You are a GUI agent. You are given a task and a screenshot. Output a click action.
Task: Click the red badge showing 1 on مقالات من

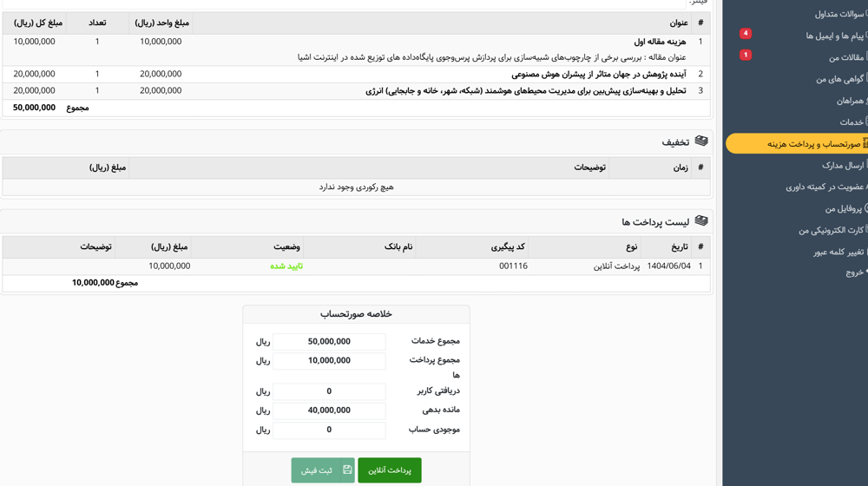point(745,55)
